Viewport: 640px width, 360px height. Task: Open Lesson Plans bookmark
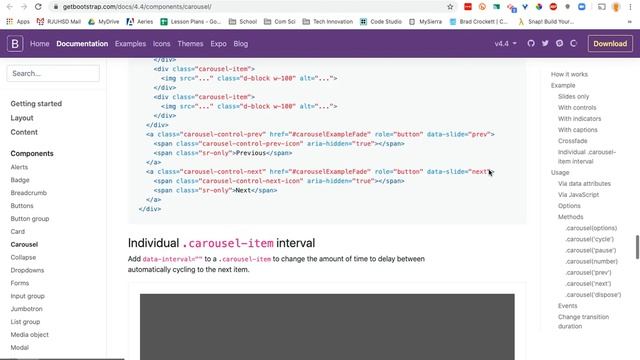pos(191,22)
